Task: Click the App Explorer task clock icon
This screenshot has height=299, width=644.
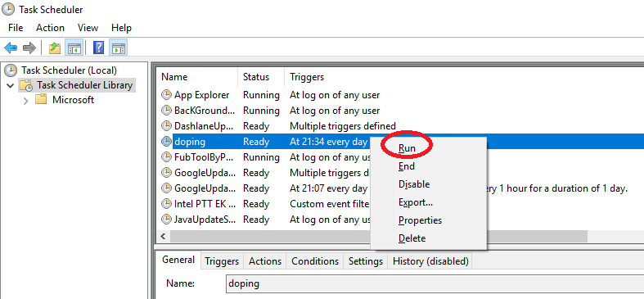Action: 166,95
